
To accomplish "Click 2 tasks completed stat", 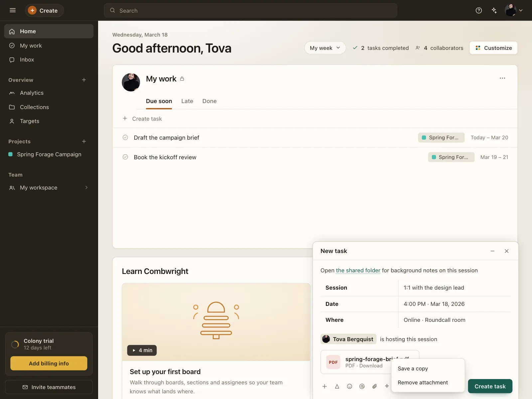I will 381,48.
